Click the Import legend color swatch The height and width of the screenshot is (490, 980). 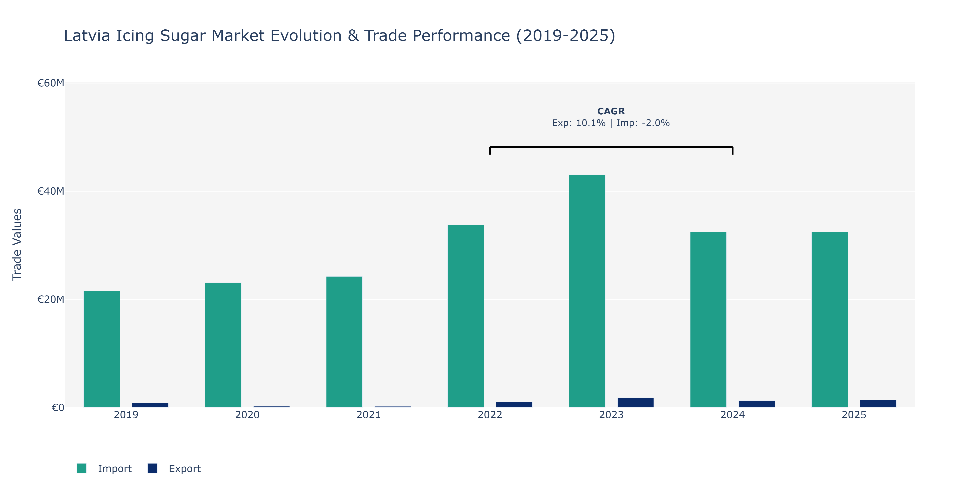(x=81, y=468)
